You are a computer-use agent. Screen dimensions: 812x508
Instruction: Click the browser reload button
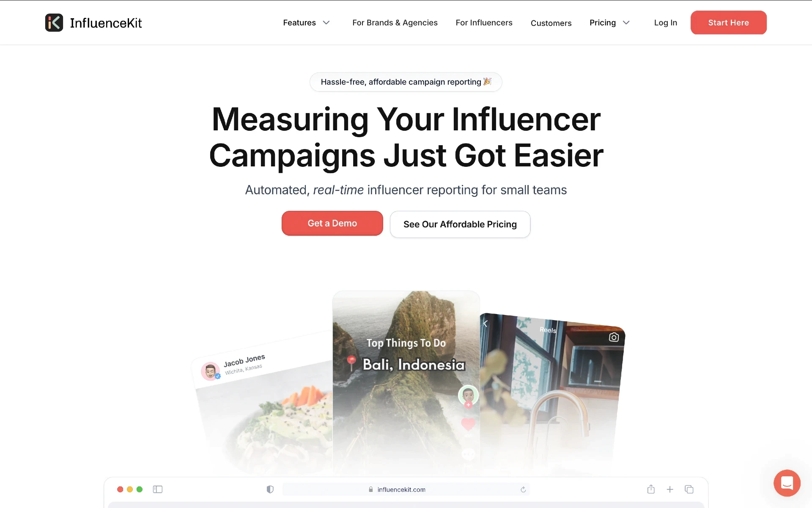(523, 489)
